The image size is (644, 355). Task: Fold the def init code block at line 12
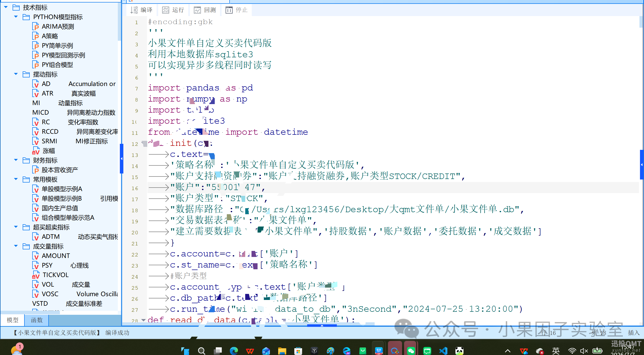point(144,144)
